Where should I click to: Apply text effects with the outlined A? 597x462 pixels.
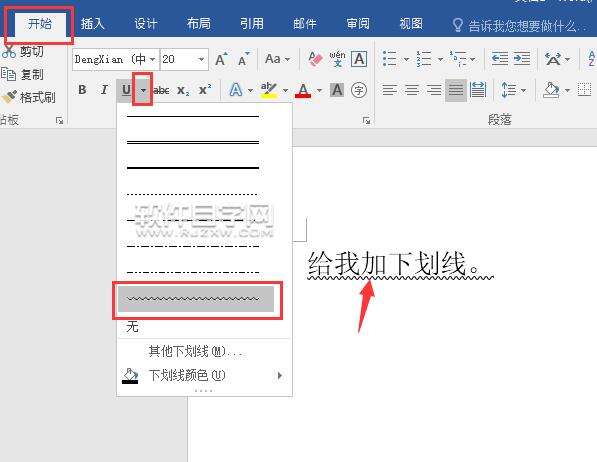236,90
